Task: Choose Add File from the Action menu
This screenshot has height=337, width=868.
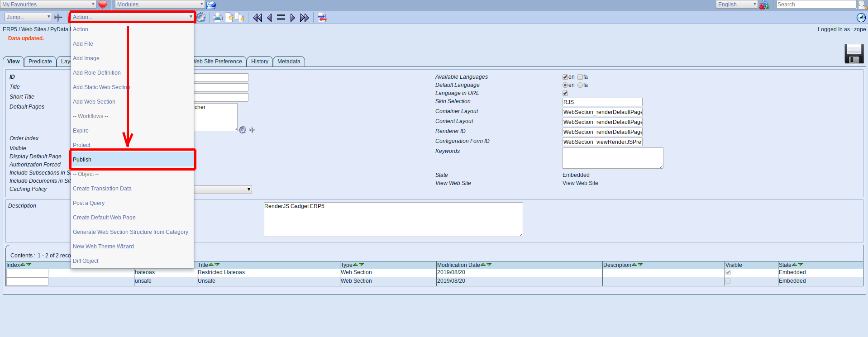Action: 132,44
